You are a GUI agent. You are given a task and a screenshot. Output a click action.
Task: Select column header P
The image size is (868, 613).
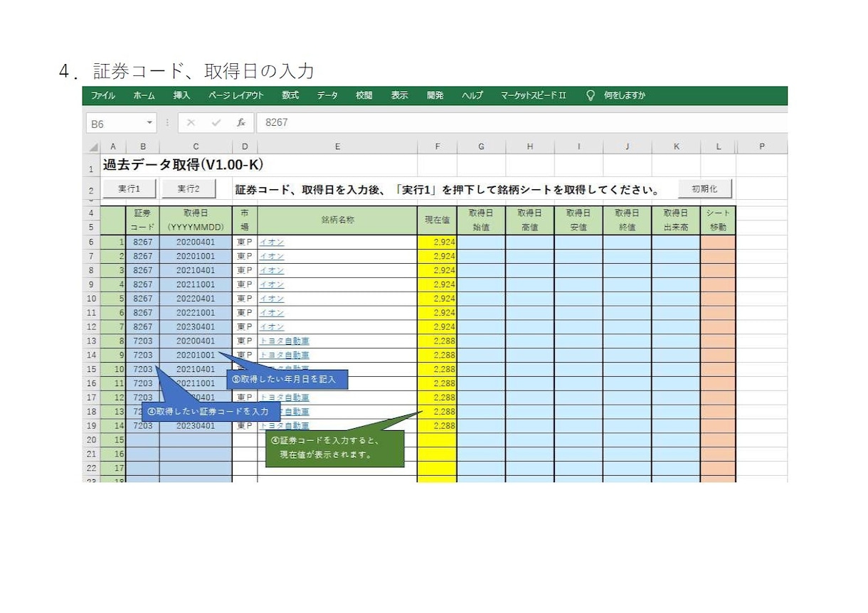(x=761, y=146)
